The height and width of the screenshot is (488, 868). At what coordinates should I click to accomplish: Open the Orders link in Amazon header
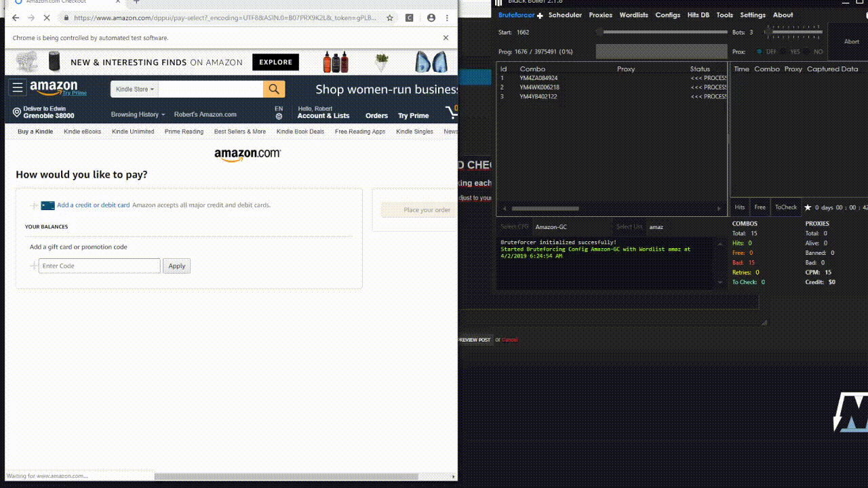tap(376, 116)
